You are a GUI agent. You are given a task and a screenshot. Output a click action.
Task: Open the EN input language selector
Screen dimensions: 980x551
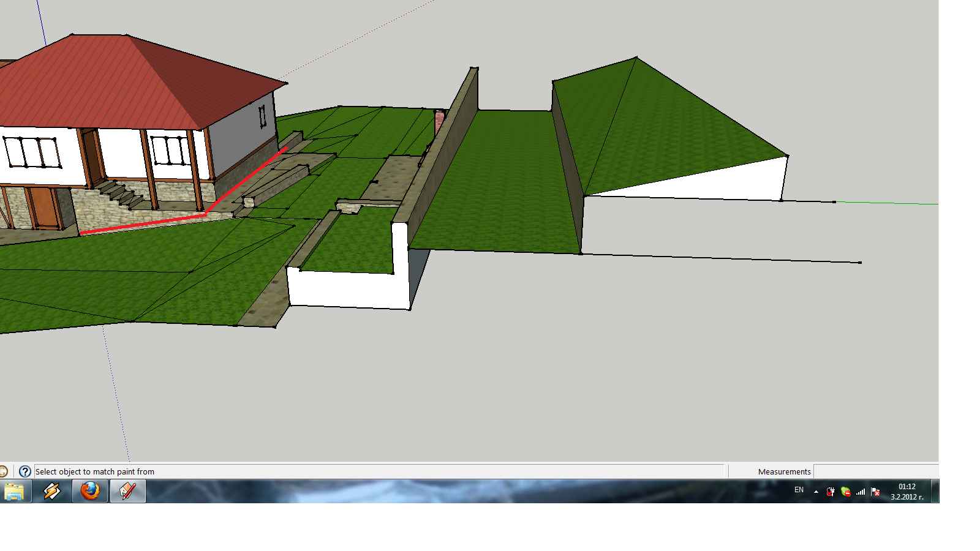tap(799, 490)
